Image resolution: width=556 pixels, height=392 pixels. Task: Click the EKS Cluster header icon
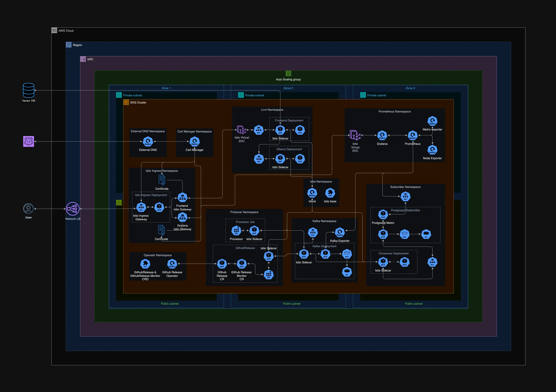click(126, 102)
